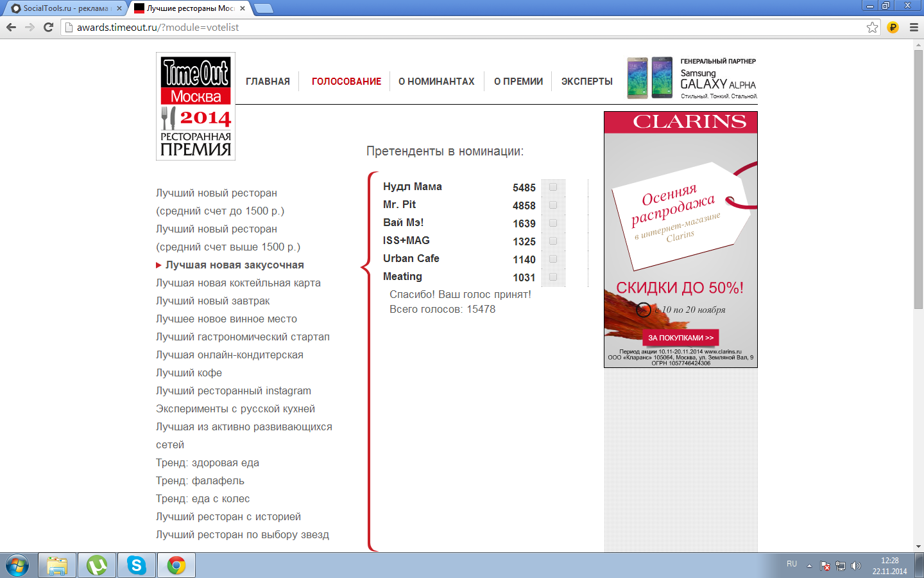
Task: Open Samsung Galaxy Alpha partner banner
Action: point(692,78)
